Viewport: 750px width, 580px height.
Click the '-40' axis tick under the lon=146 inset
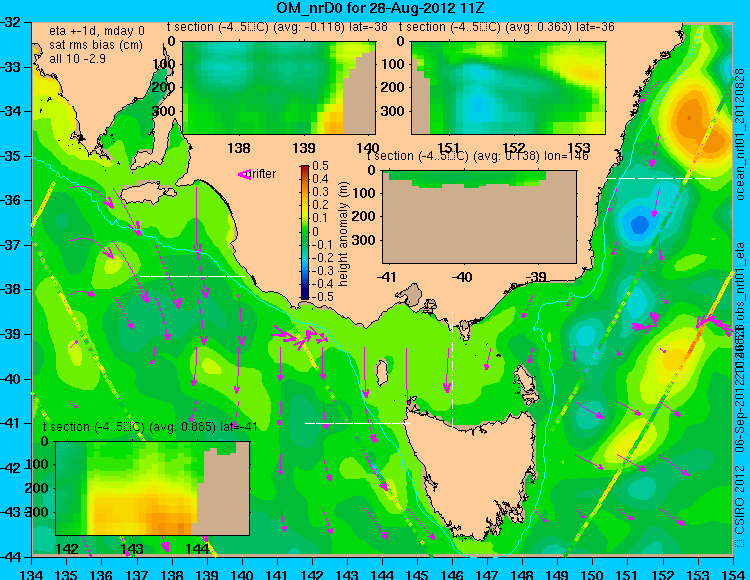(x=462, y=277)
